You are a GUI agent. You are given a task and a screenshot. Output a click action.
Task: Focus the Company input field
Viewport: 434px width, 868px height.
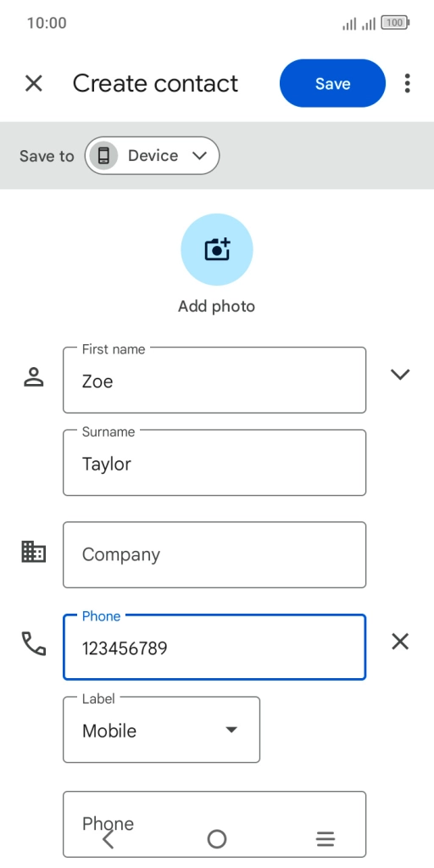point(214,554)
